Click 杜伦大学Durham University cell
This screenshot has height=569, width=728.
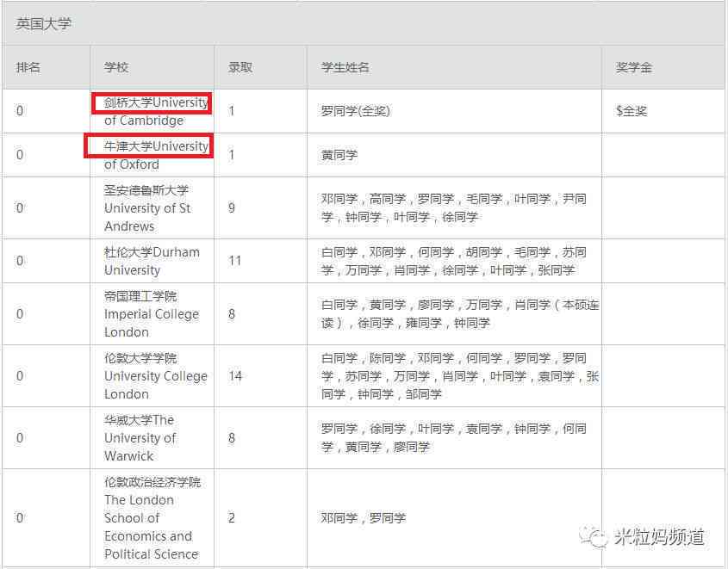click(152, 261)
